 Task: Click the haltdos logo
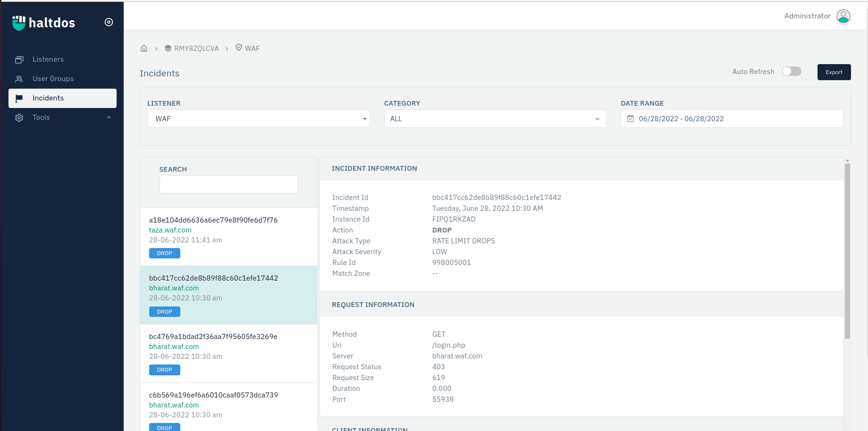coord(43,23)
